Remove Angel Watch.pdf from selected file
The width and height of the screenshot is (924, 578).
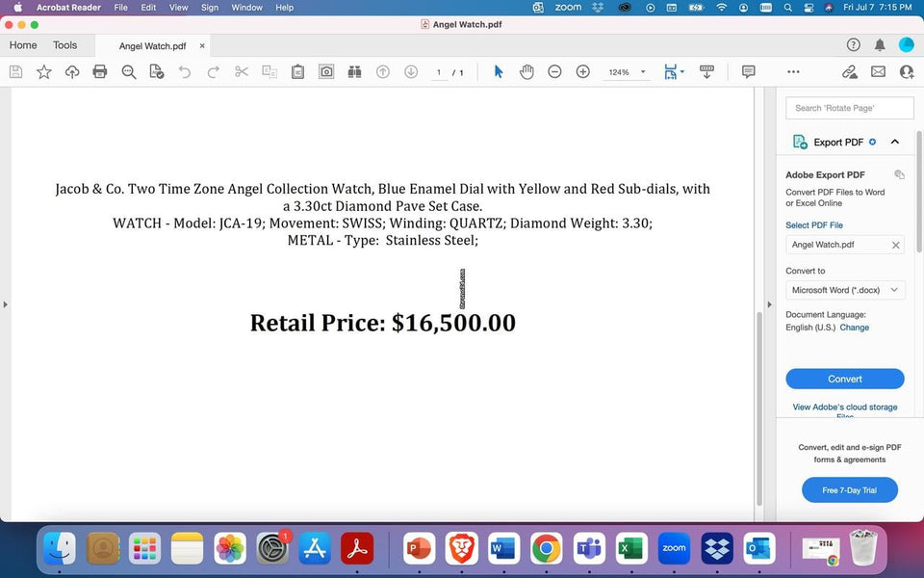pyautogui.click(x=896, y=245)
